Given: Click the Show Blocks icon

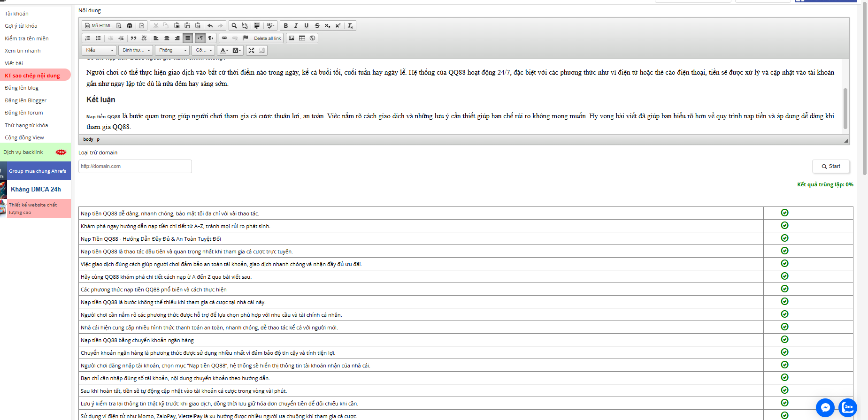Looking at the screenshot, I should click(x=262, y=50).
